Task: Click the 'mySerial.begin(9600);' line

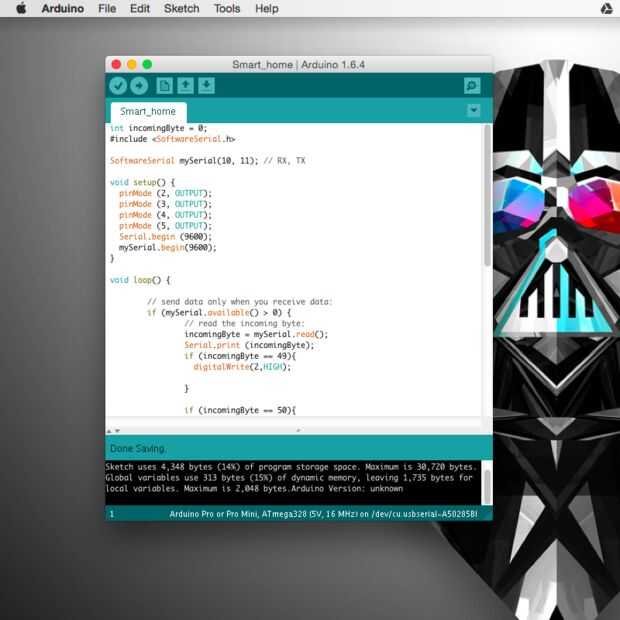Action: click(168, 248)
